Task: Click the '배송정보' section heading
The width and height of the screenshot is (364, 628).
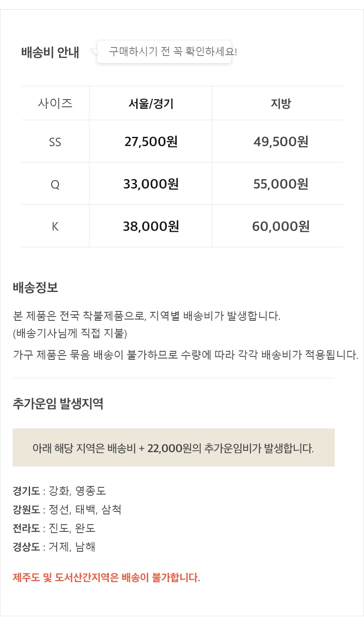Action: [x=36, y=288]
